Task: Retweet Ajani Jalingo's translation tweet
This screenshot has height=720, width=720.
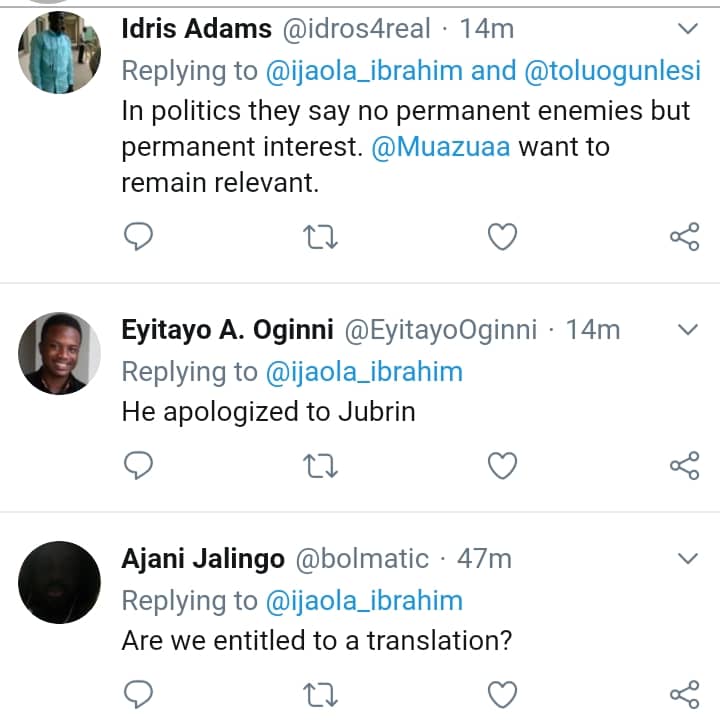Action: tap(322, 693)
